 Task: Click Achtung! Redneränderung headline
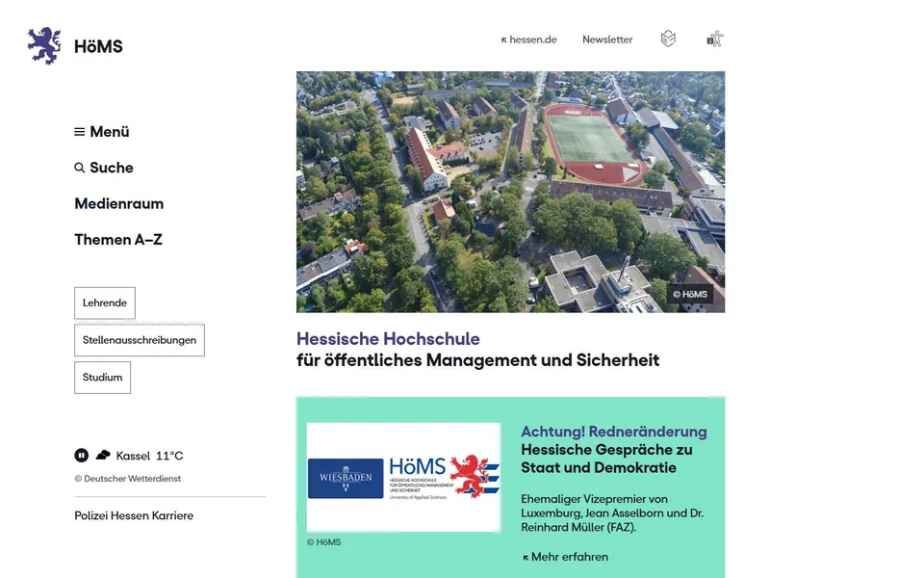point(614,432)
